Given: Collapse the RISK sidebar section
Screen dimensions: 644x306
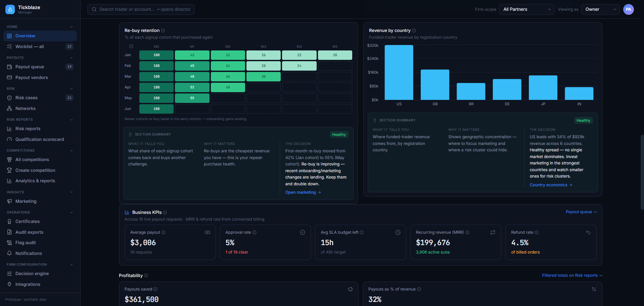Looking at the screenshot, I should click(x=72, y=89).
